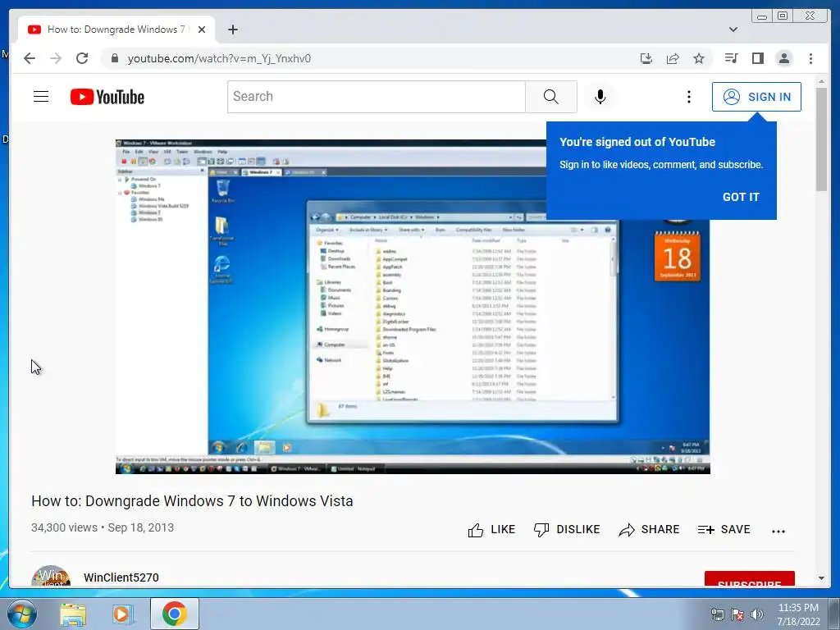Open Chrome three-dot menu

810,58
